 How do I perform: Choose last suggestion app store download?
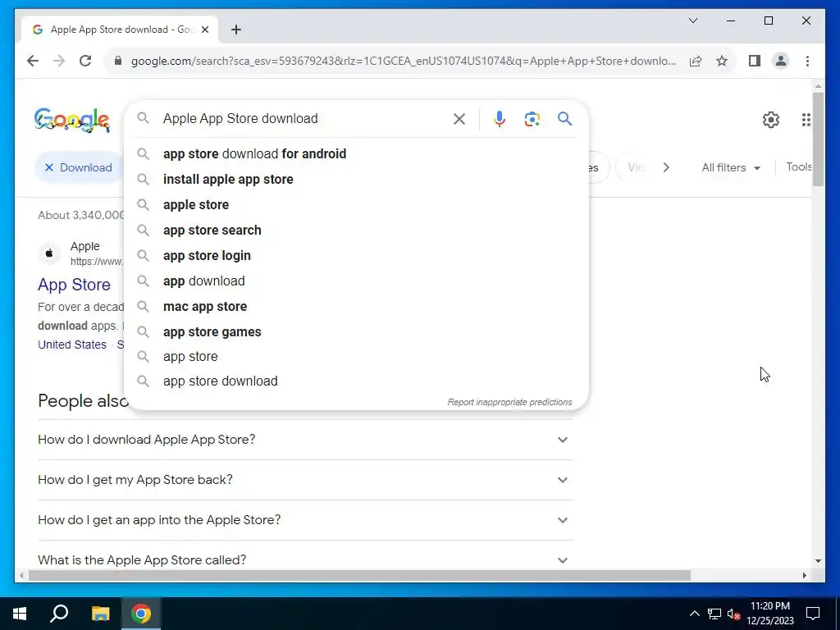coord(356,381)
